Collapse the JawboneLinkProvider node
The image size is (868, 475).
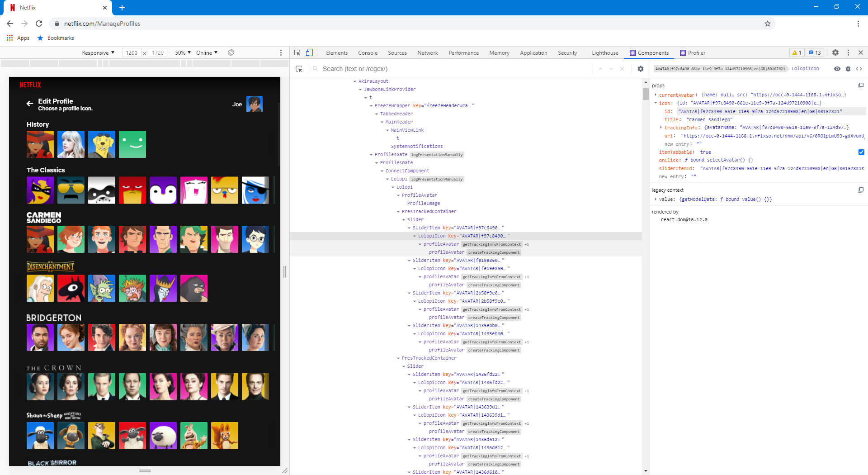[360, 90]
